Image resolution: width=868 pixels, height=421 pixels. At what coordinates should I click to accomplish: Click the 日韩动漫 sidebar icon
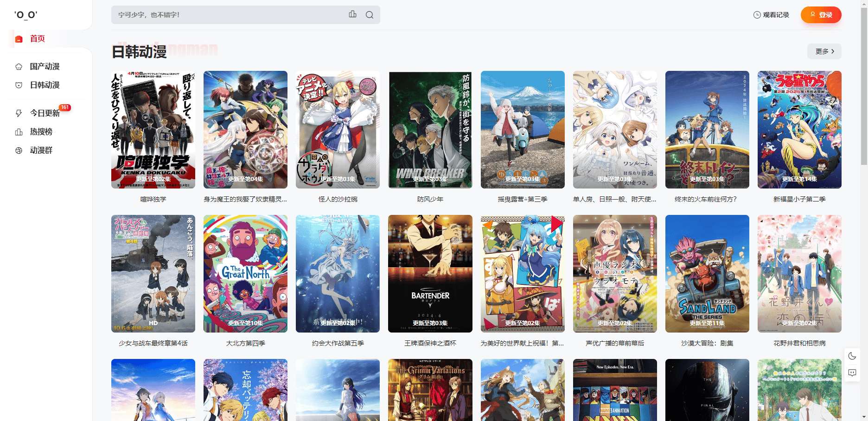[19, 85]
